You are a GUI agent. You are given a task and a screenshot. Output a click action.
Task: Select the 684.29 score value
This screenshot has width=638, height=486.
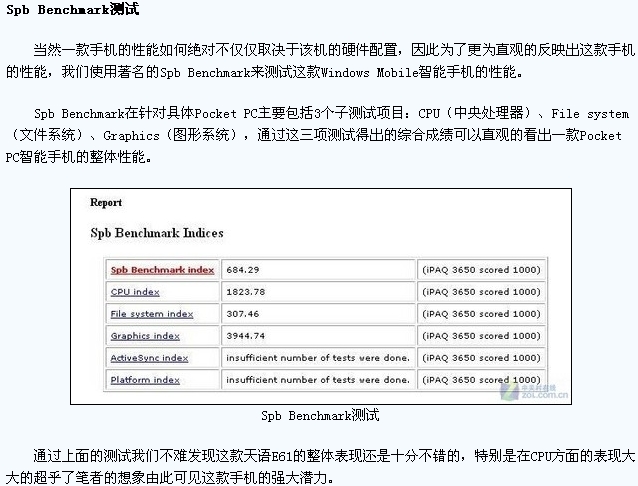(x=243, y=270)
